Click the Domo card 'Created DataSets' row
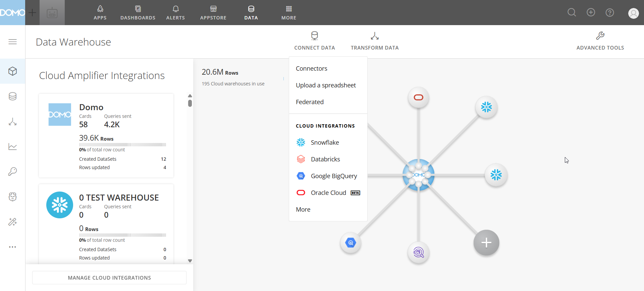The width and height of the screenshot is (644, 291). [122, 159]
